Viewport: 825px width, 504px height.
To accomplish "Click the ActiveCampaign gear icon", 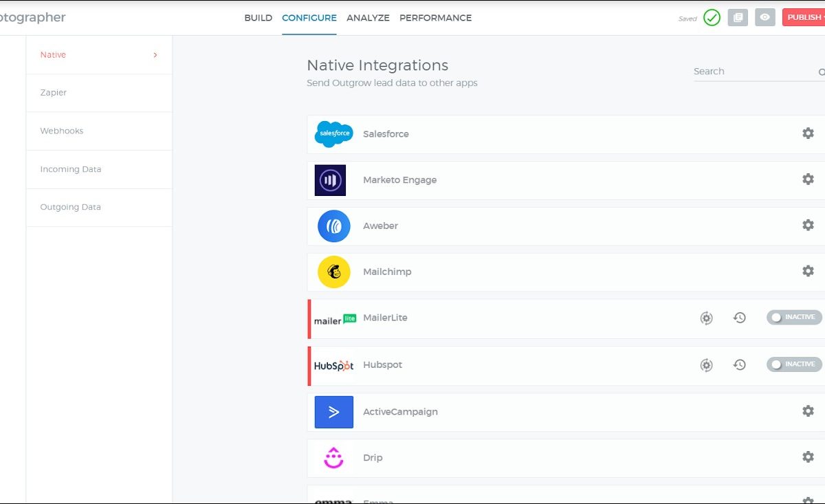I will (808, 411).
